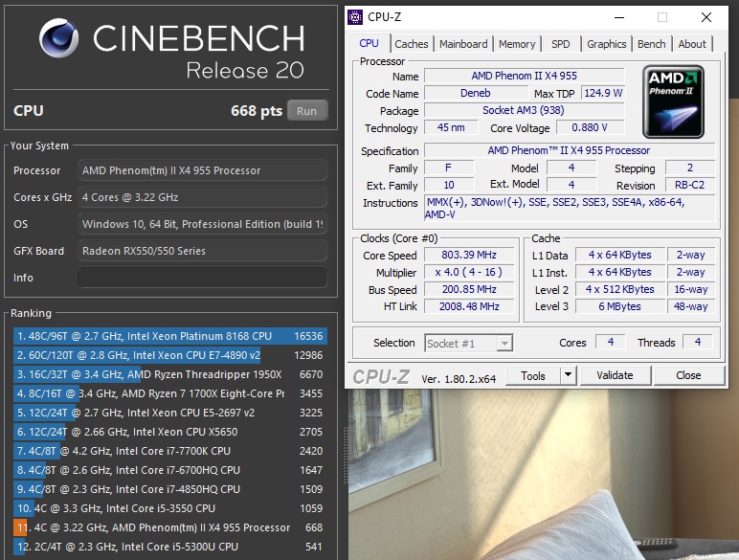739x560 pixels.
Task: Select the Core i5-5300U ranking row
Action: [170, 547]
